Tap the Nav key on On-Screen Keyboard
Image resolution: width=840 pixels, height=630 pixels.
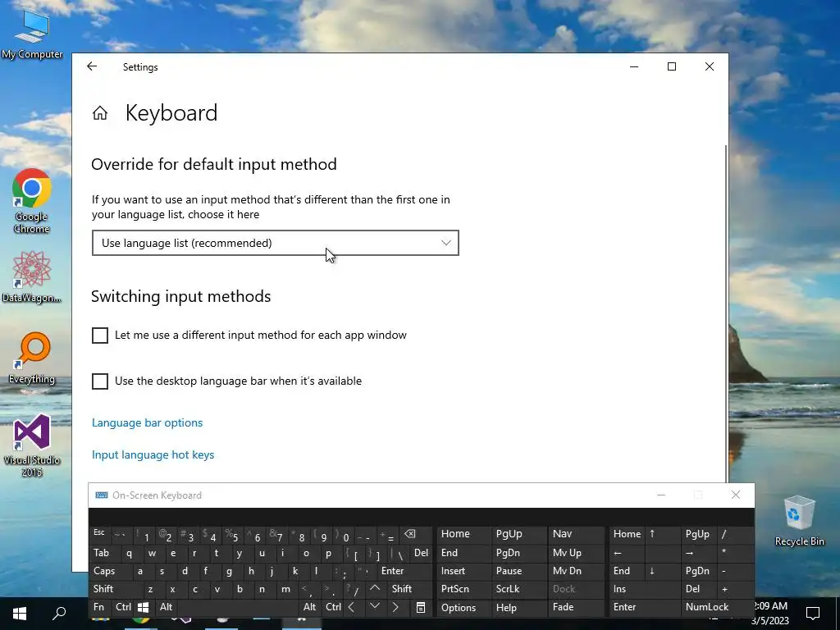pos(577,534)
